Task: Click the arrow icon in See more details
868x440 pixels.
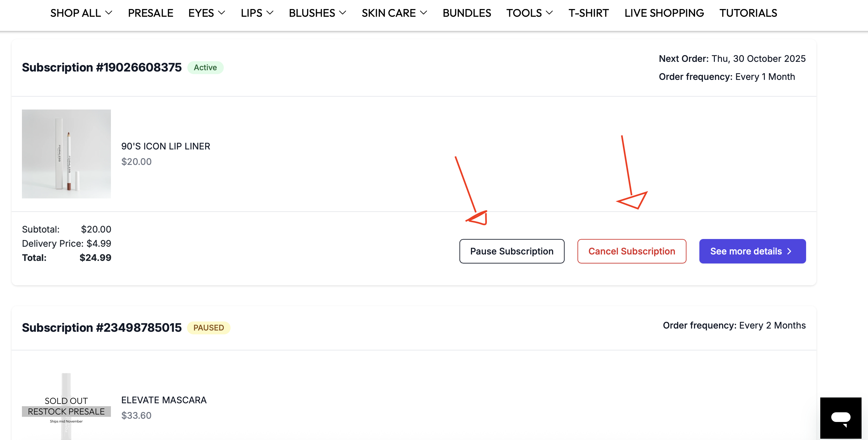Action: point(789,251)
